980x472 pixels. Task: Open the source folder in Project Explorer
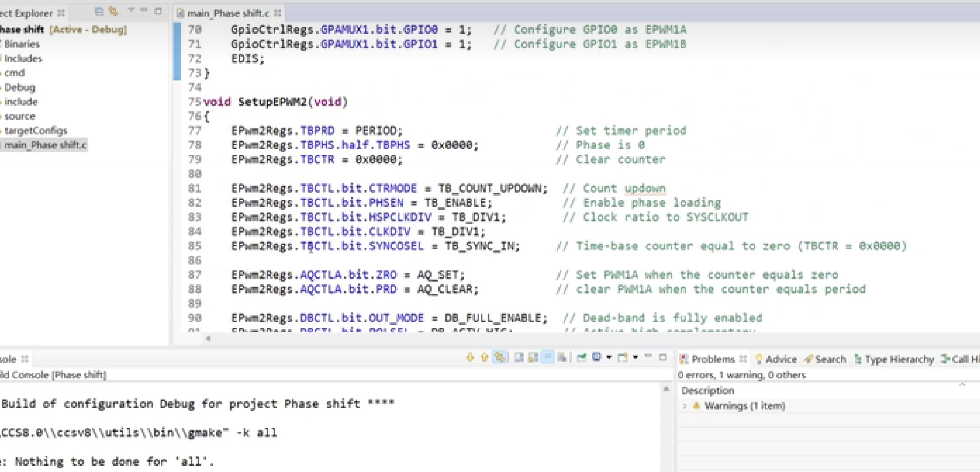click(19, 116)
